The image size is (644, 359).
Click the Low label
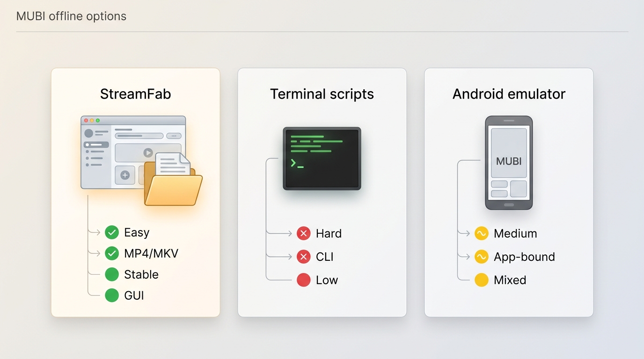coord(327,280)
